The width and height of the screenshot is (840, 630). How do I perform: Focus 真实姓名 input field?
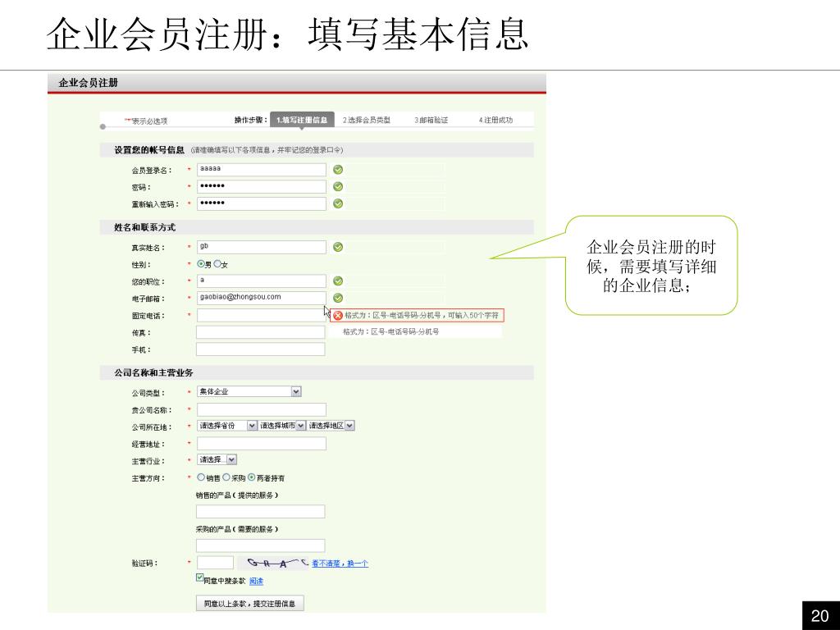(x=262, y=247)
